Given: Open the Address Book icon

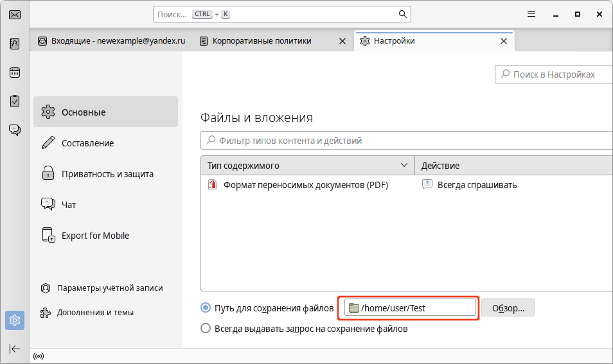Looking at the screenshot, I should click(15, 44).
